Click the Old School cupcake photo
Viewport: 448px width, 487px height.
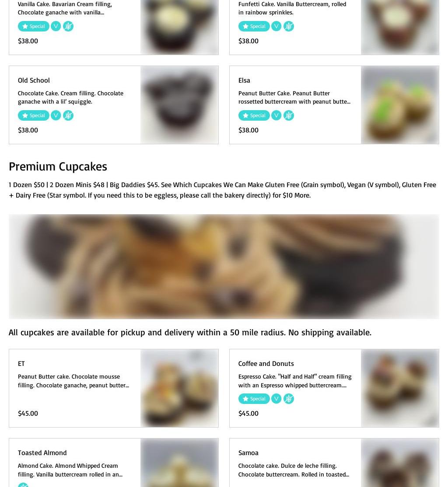(179, 105)
